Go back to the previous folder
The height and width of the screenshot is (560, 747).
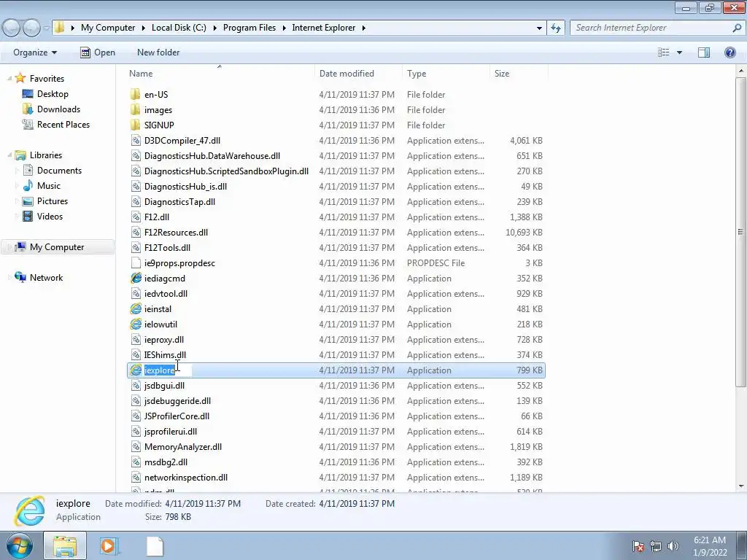12,28
